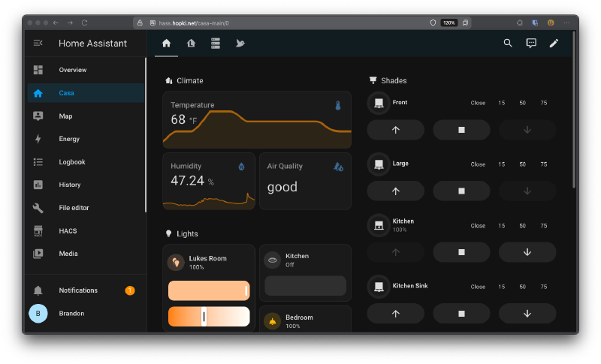
Task: Open HACS from the sidebar
Action: (68, 230)
